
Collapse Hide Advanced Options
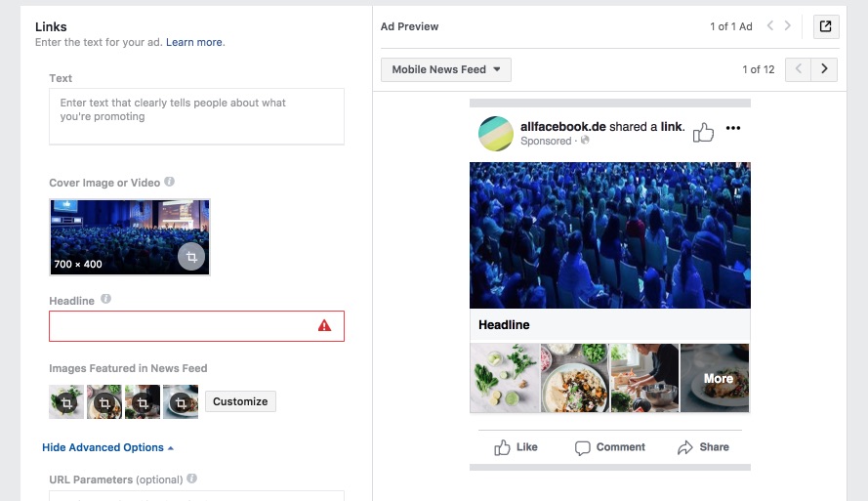point(108,447)
